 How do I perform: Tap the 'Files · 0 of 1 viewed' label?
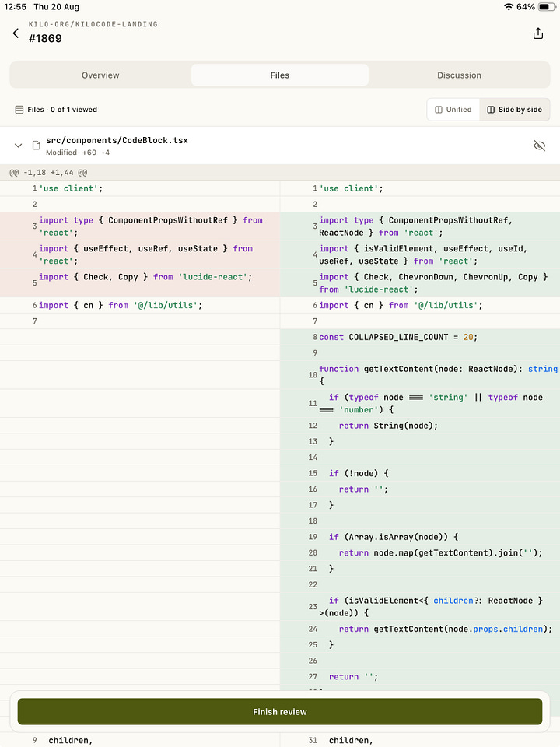click(62, 110)
